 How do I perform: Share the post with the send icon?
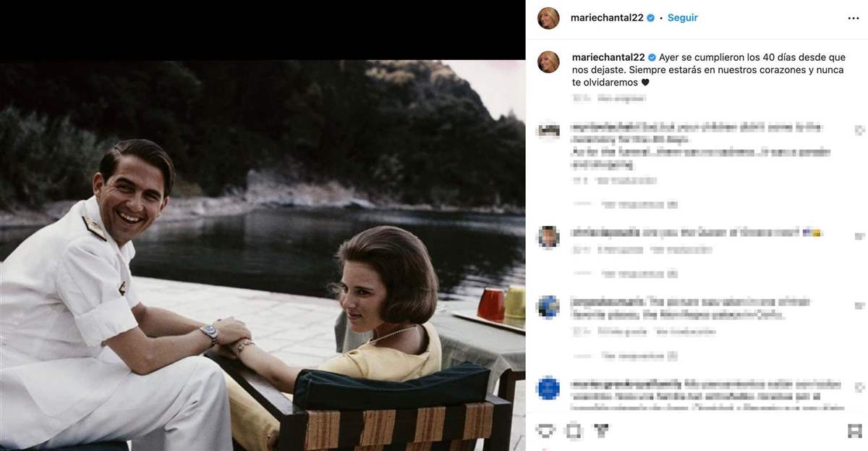click(x=600, y=431)
